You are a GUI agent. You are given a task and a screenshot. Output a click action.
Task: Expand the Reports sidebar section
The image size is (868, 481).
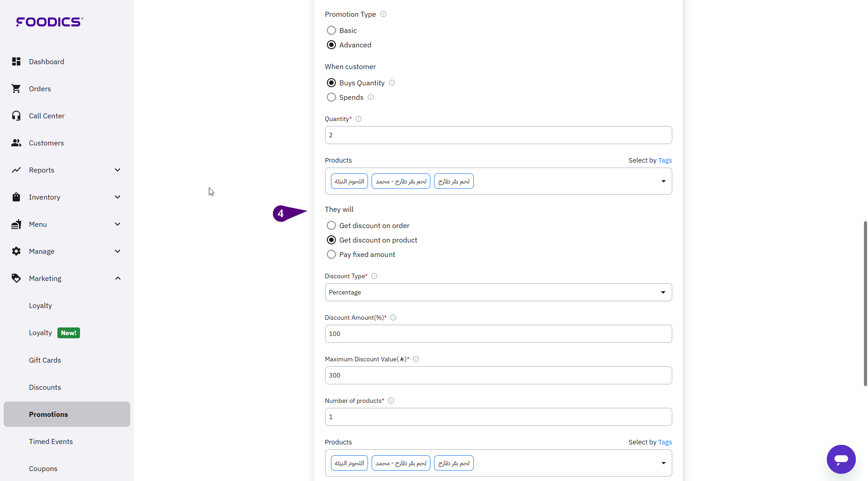118,170
